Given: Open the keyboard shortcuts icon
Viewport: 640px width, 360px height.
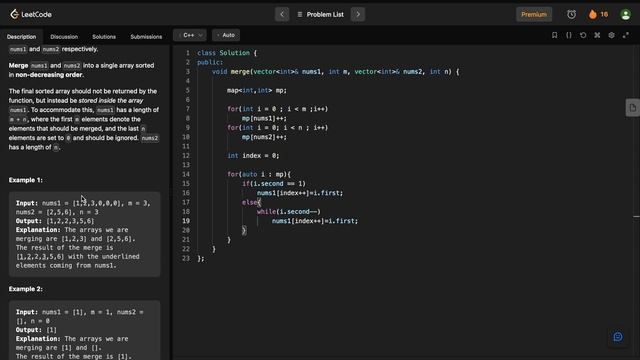Looking at the screenshot, I should (597, 35).
